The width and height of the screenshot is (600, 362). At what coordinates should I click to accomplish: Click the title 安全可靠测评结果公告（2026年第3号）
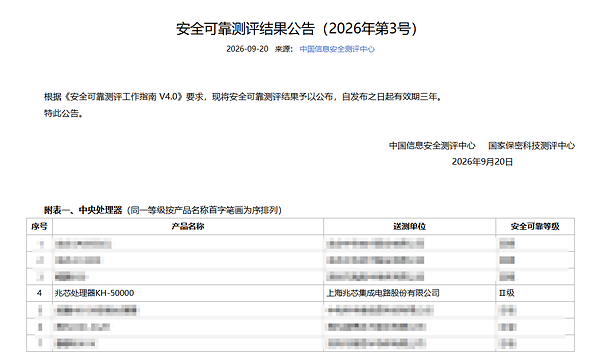(x=297, y=29)
